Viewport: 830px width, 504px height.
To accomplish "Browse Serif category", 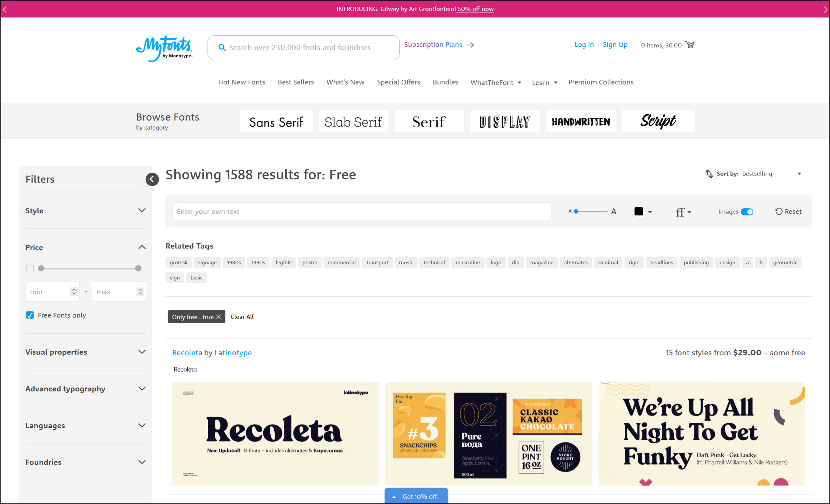I will (x=429, y=121).
